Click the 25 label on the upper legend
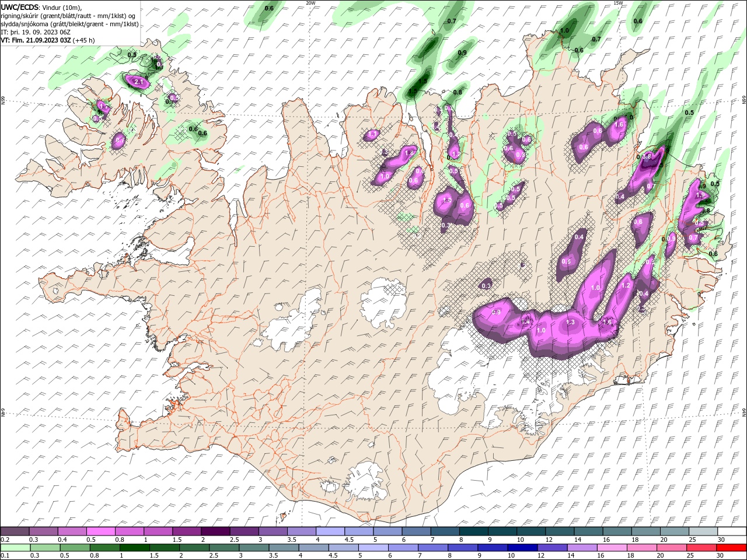747x560 pixels. pyautogui.click(x=693, y=540)
